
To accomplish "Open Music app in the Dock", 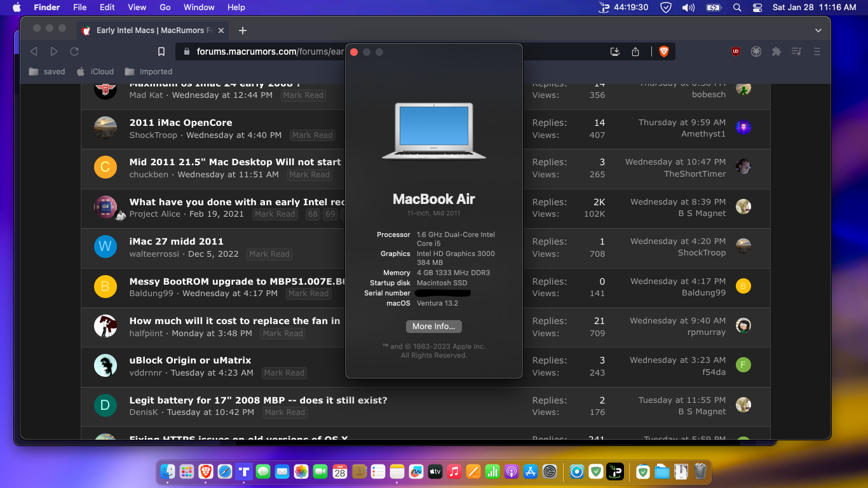I will [x=454, y=471].
